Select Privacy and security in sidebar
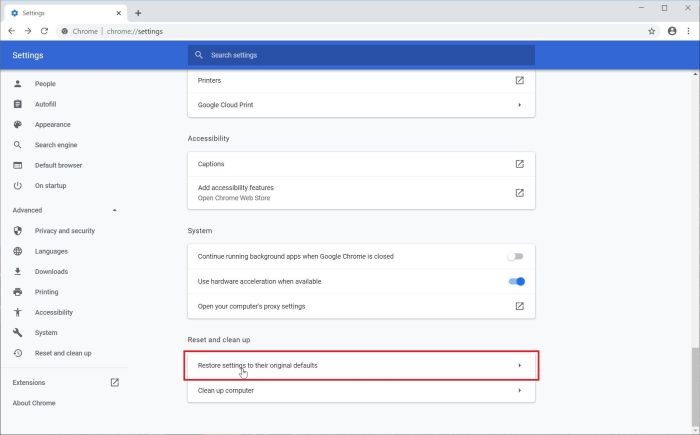 coord(65,231)
